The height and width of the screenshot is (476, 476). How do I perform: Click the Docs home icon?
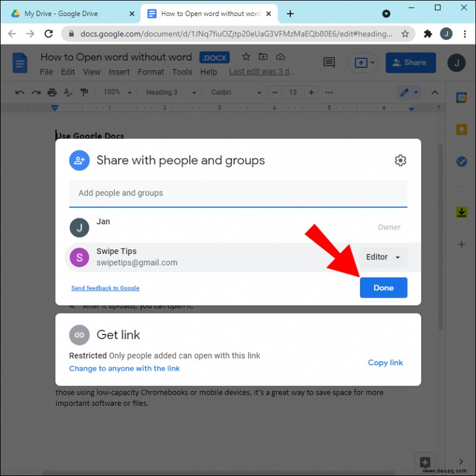tap(20, 63)
